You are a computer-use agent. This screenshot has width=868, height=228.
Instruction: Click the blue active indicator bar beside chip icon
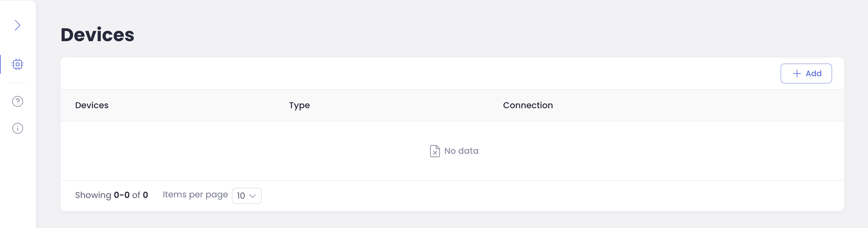(1, 64)
